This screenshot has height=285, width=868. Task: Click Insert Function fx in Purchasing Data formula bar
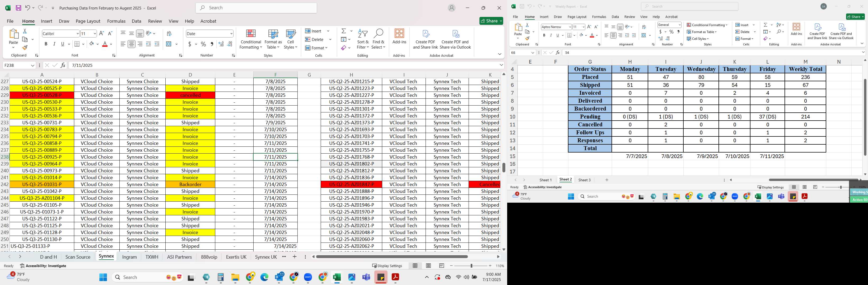click(x=63, y=65)
